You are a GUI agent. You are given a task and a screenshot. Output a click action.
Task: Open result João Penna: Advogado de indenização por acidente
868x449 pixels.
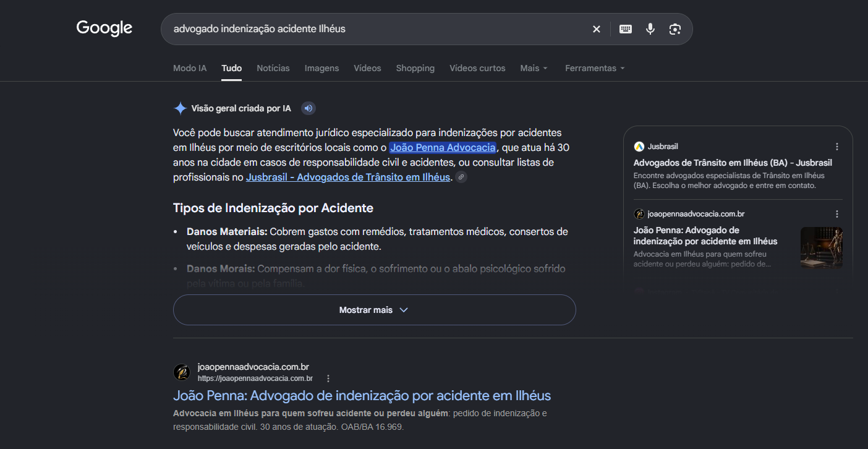(x=362, y=395)
